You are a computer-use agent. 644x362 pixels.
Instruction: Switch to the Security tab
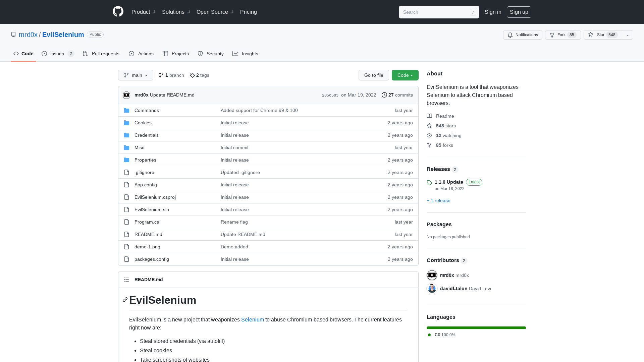click(x=211, y=54)
